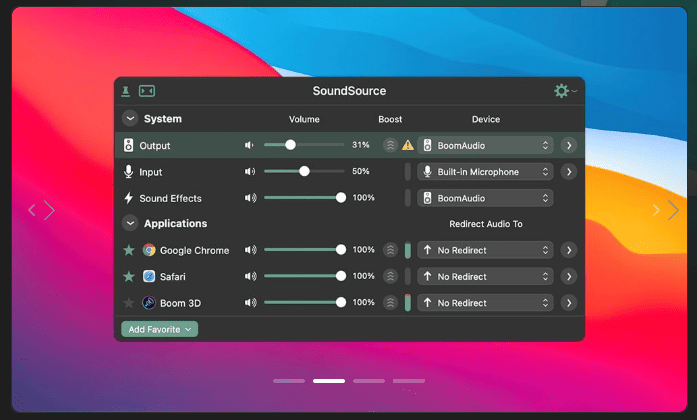
Task: Expand Google Chrome row details arrow
Action: click(569, 250)
